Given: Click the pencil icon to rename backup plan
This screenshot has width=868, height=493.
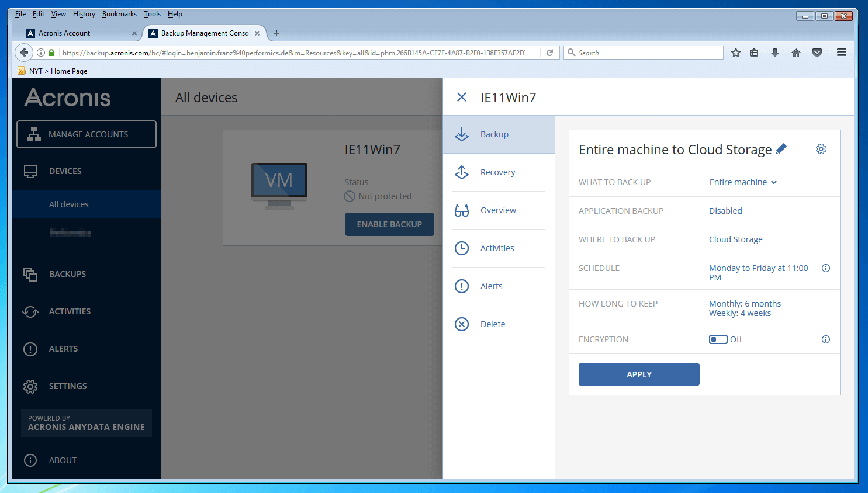Looking at the screenshot, I should point(781,150).
